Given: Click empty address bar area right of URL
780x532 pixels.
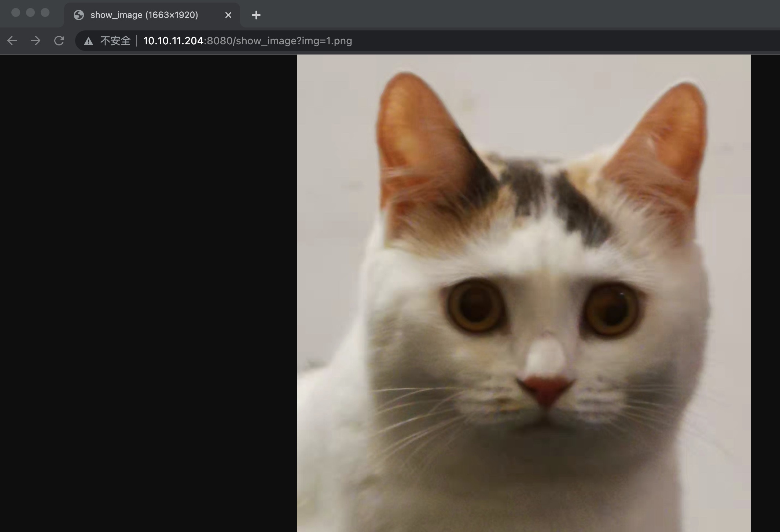Looking at the screenshot, I should pos(550,41).
